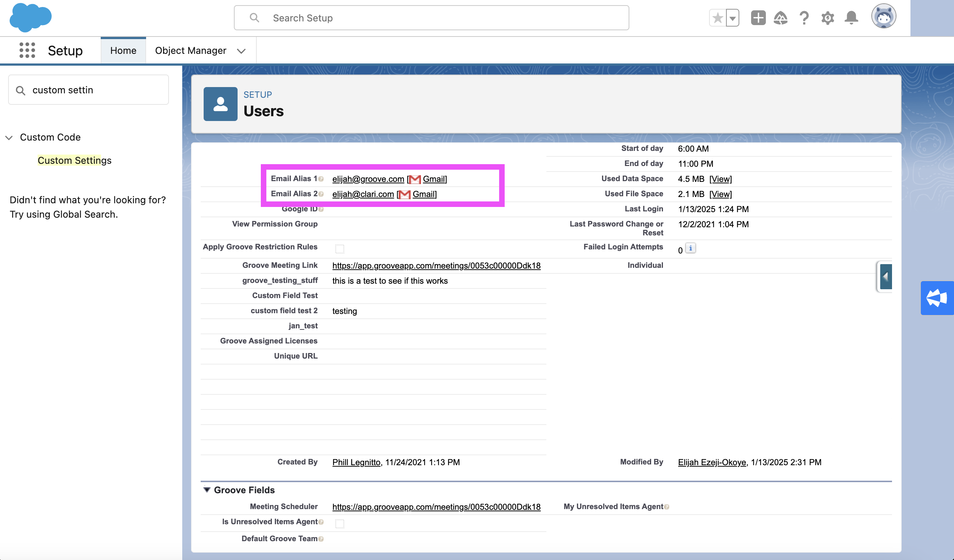This screenshot has height=560, width=954.
Task: Toggle Apply Groove Restriction Rules checkbox
Action: (x=339, y=249)
